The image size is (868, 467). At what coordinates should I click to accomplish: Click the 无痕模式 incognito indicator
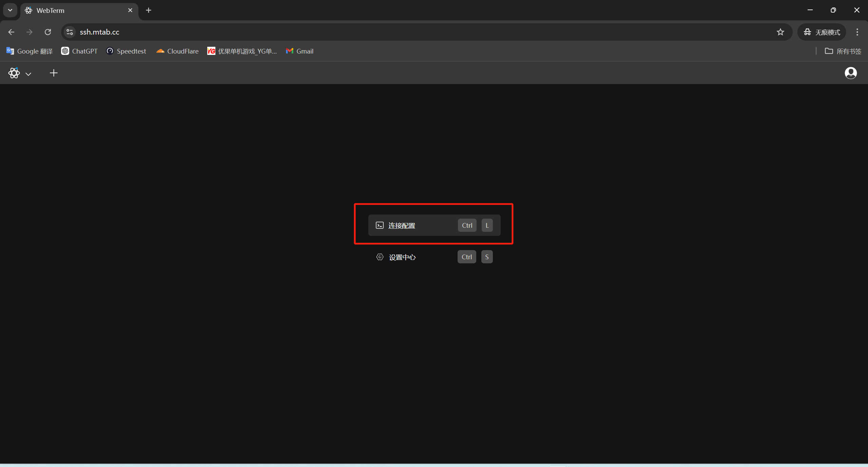pyautogui.click(x=822, y=32)
